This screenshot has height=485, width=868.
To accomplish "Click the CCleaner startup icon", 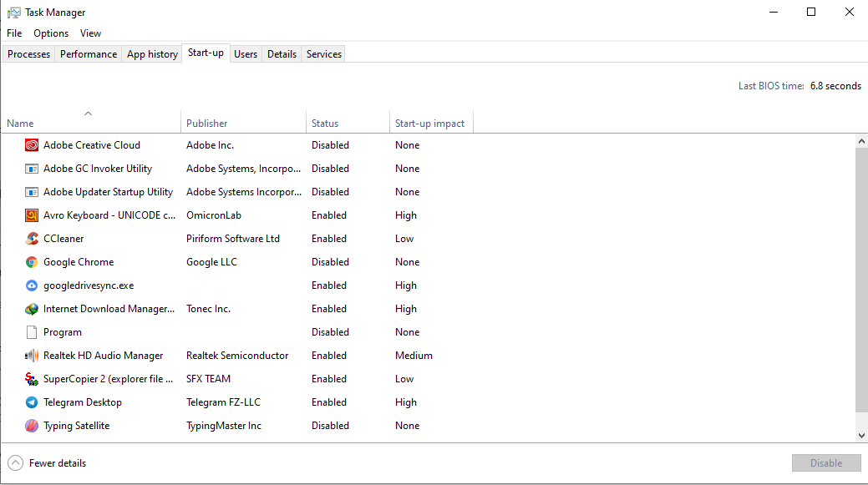I will [32, 239].
